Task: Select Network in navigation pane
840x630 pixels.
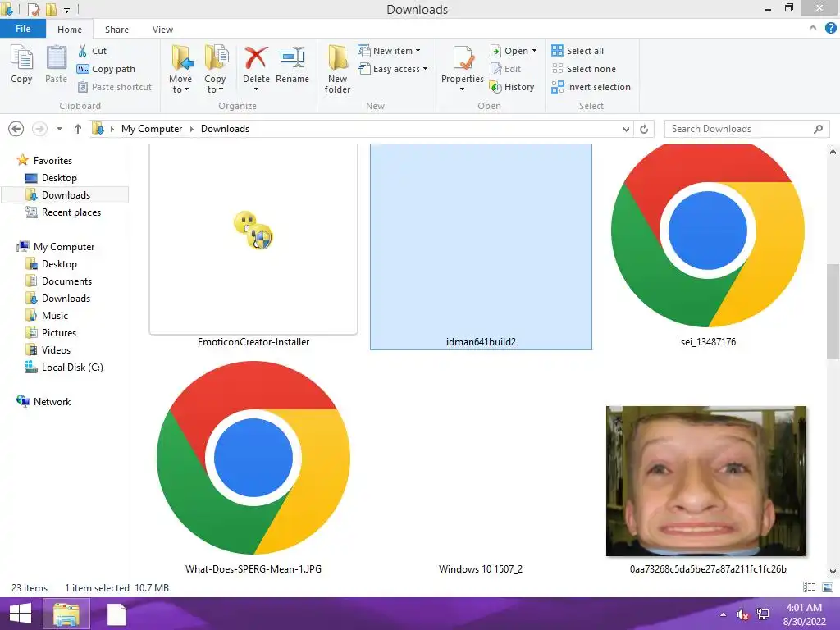Action: click(44, 402)
